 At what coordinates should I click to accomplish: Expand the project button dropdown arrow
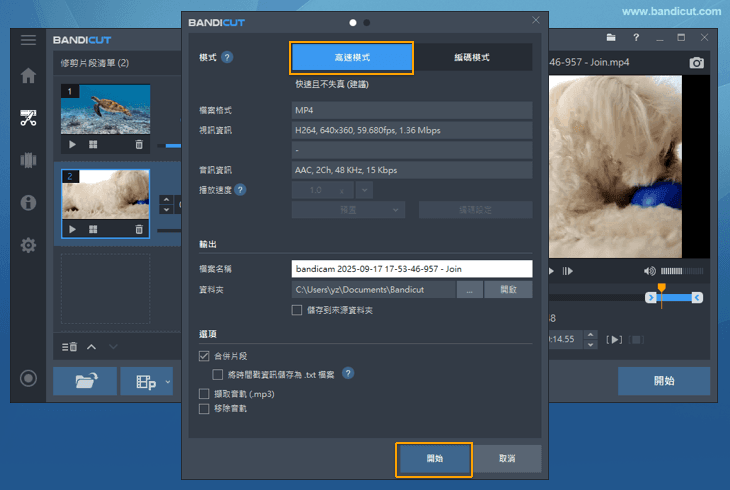click(x=168, y=381)
